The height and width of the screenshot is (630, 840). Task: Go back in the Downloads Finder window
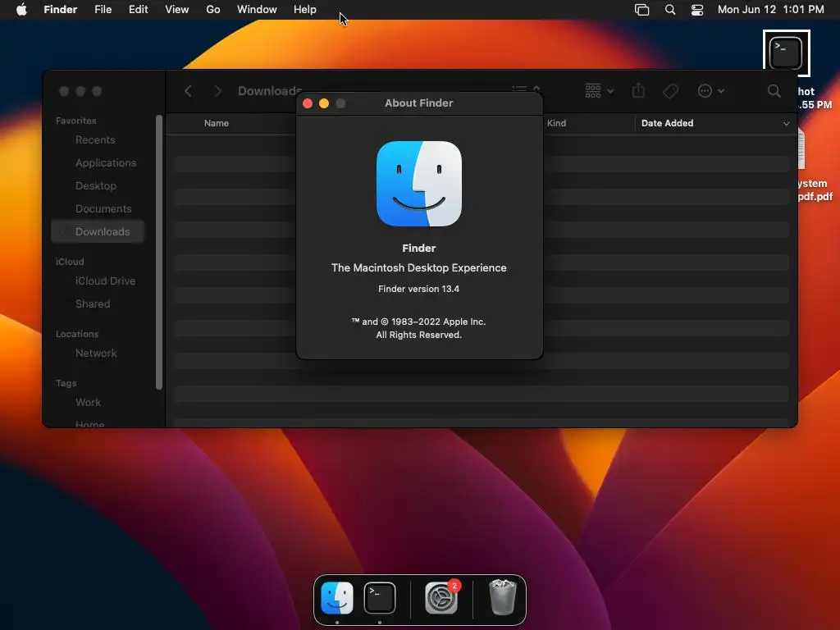click(188, 91)
